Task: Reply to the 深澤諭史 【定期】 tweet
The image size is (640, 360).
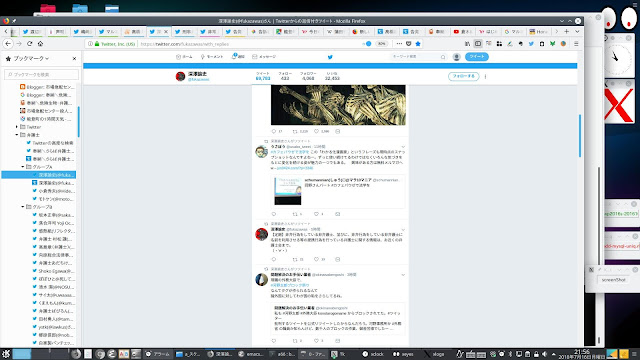Action: (x=274, y=259)
